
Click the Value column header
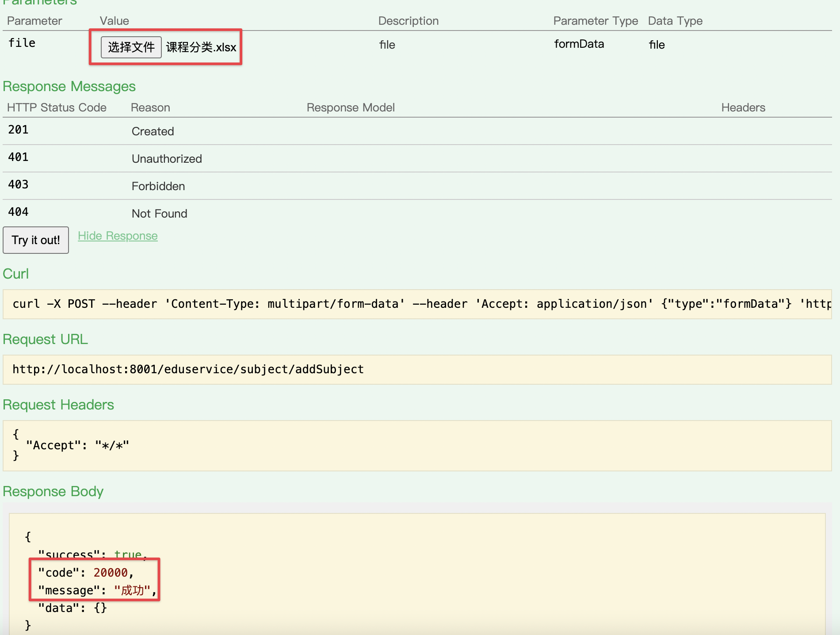115,21
